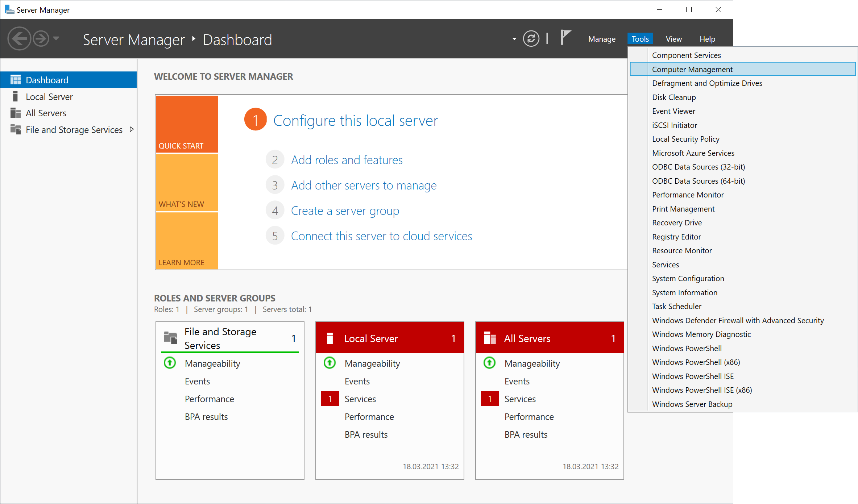This screenshot has height=504, width=858.
Task: Launch Windows PowerShell ISE (x86)
Action: 743,390
